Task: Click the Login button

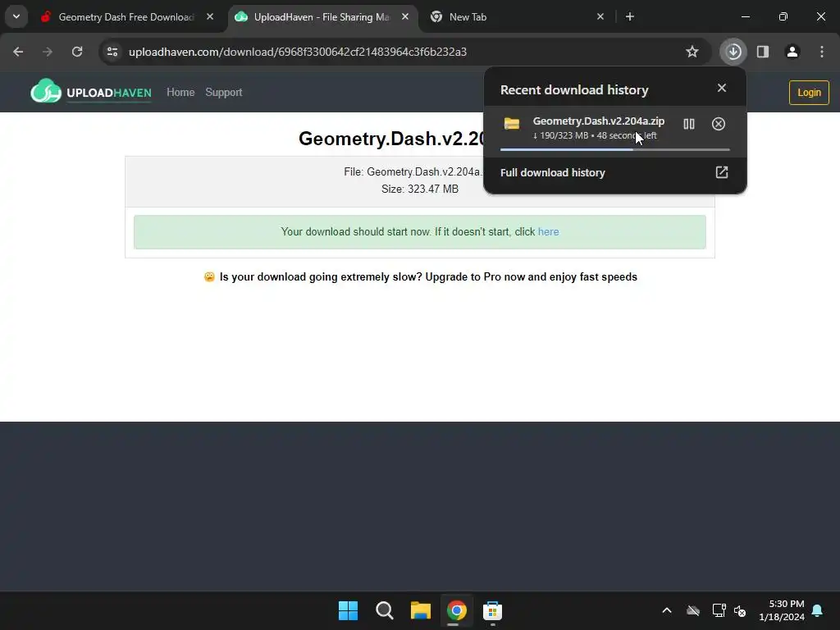Action: 809,93
